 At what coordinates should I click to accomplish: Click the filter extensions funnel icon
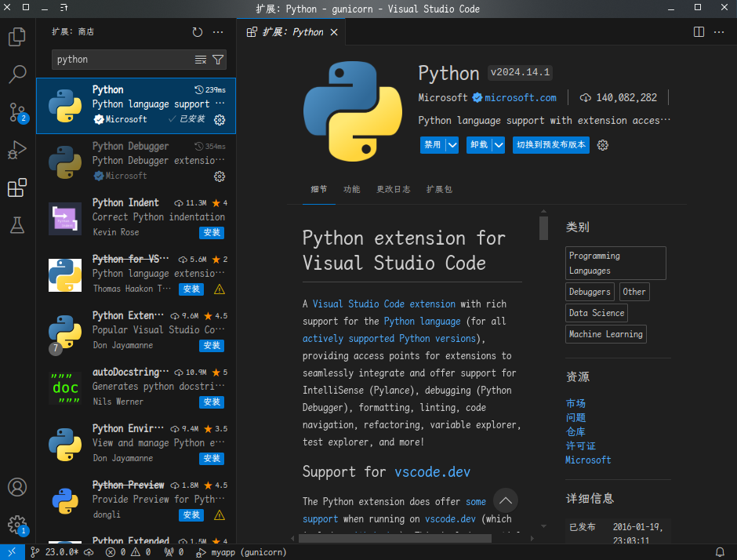tap(219, 60)
